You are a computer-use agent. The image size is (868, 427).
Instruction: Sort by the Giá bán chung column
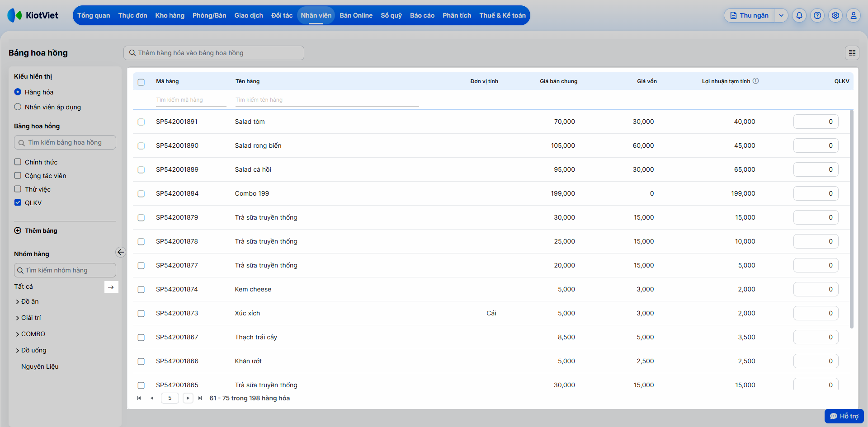pos(558,81)
